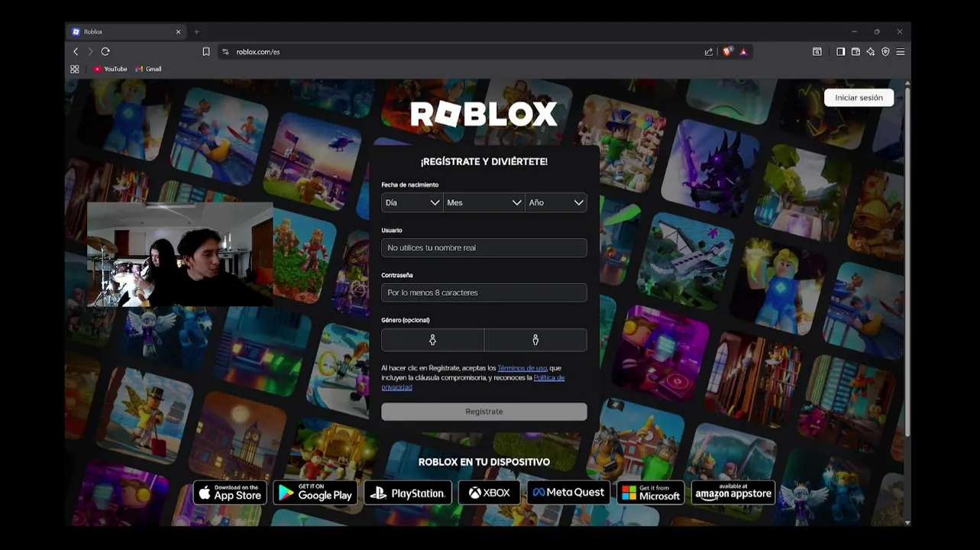
Task: Open a new browser tab
Action: pos(196,32)
